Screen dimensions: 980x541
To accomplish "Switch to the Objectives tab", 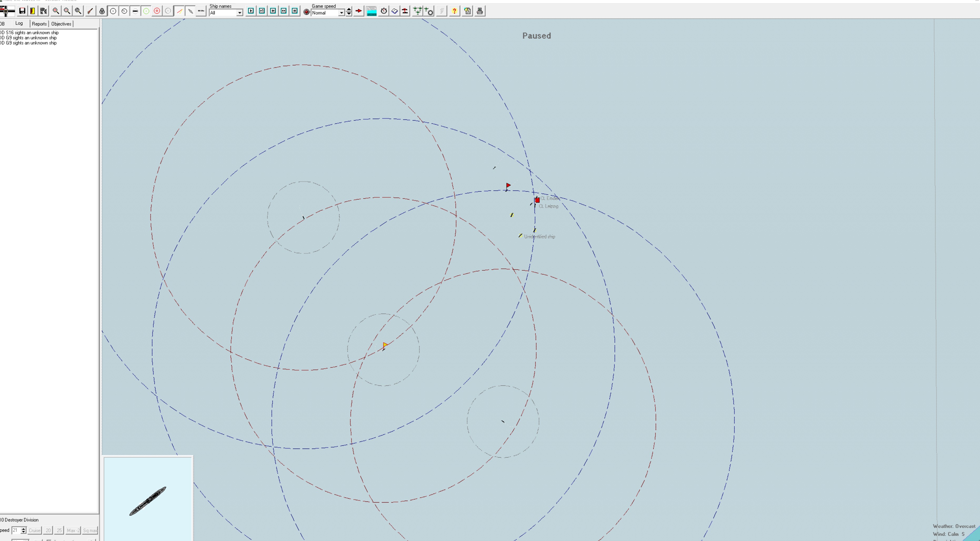I will point(61,24).
